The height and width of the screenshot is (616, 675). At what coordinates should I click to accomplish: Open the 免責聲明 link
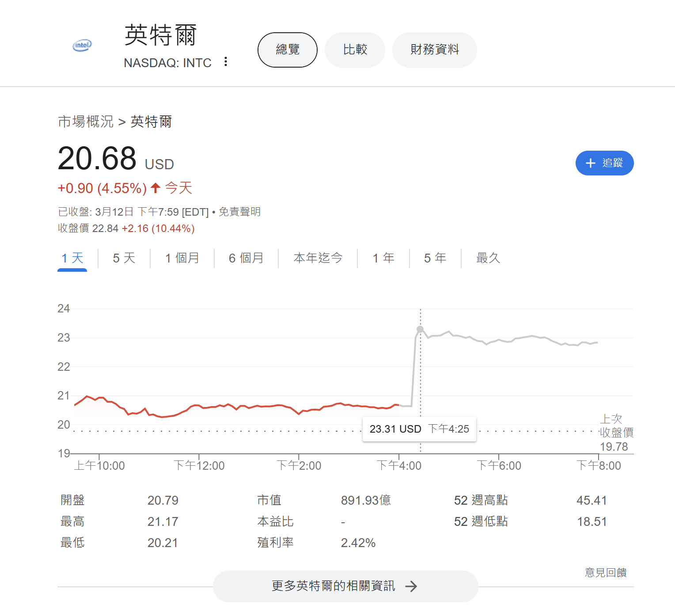click(240, 212)
